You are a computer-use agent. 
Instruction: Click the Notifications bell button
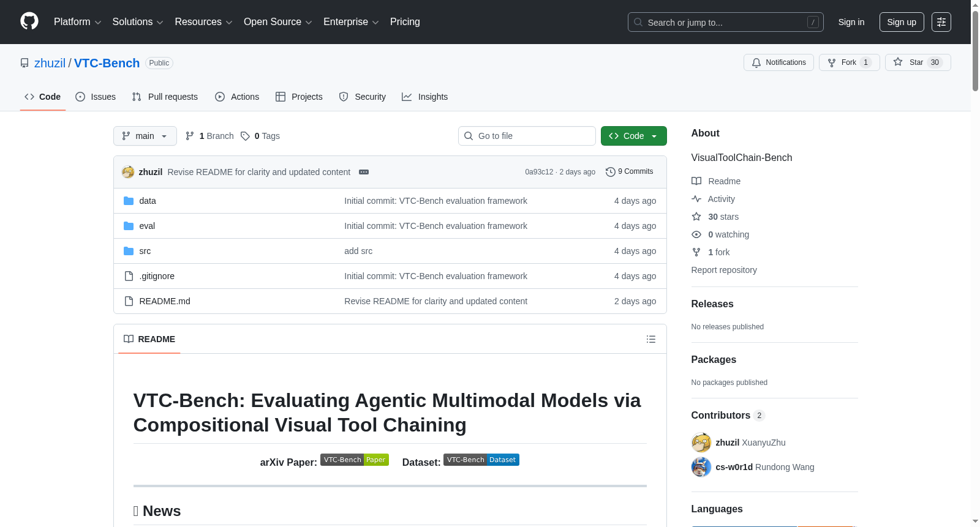click(x=778, y=62)
